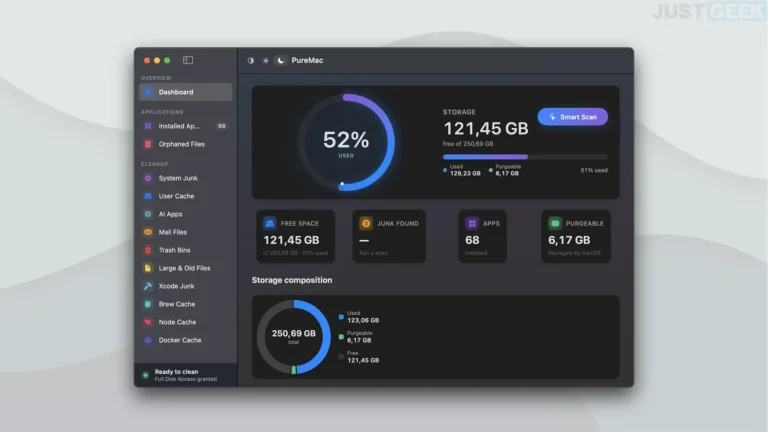768x432 pixels.
Task: Click the Free 121,45 GB composition legend
Action: (359, 357)
